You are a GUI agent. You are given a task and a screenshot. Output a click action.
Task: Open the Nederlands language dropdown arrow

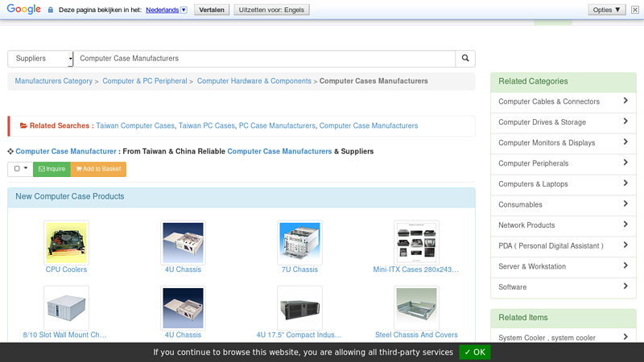184,10
